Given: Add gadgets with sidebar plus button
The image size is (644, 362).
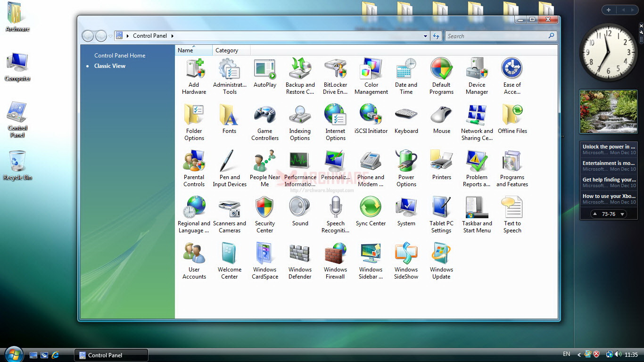Looking at the screenshot, I should click(x=609, y=10).
